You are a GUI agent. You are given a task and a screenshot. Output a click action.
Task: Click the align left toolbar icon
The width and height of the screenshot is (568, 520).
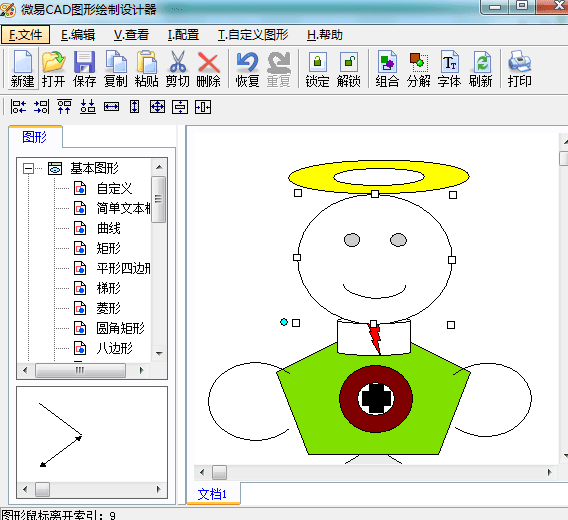pyautogui.click(x=18, y=107)
